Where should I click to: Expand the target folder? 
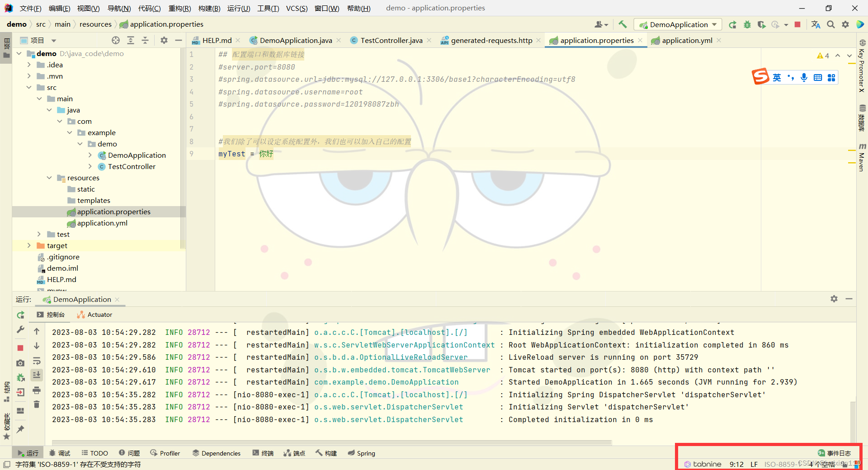29,245
